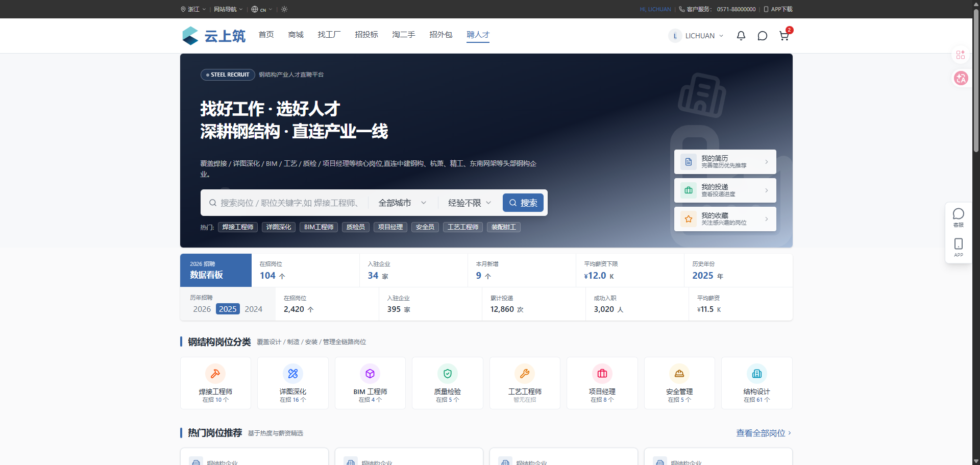Click the location pin icon beside 浙江
The image size is (980, 465).
coord(183,9)
